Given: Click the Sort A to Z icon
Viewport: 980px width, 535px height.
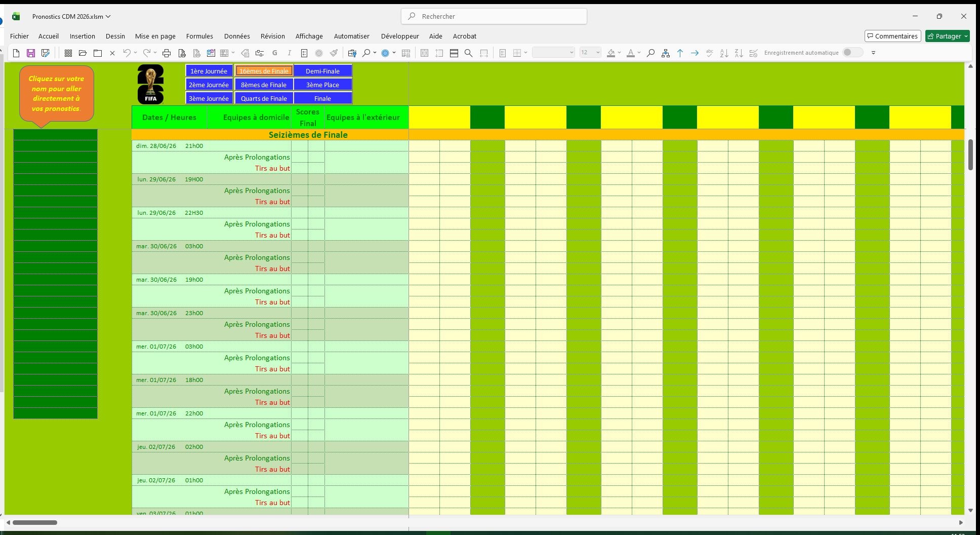Looking at the screenshot, I should pos(724,53).
